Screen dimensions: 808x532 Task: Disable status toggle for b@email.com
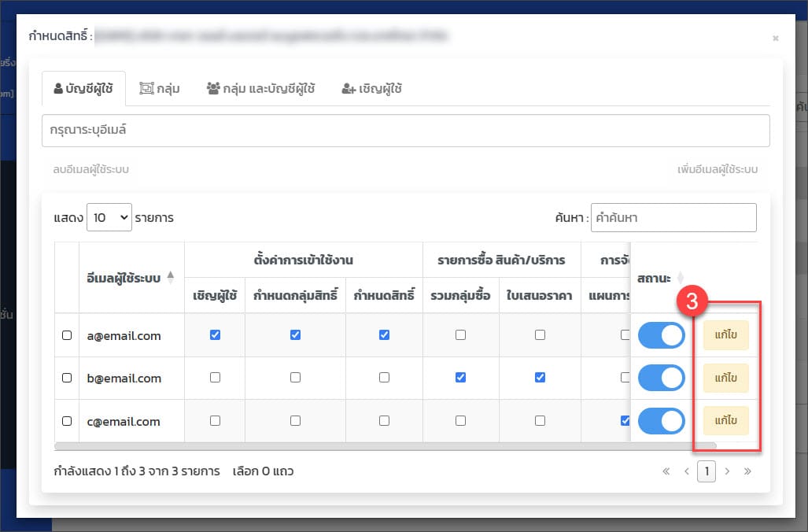click(661, 378)
